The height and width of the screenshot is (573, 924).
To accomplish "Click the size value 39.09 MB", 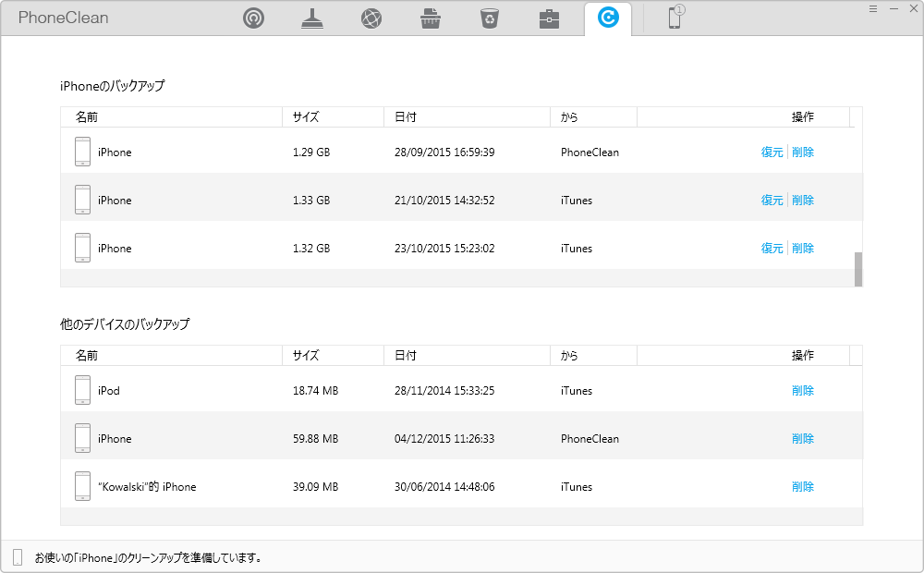I will [315, 487].
